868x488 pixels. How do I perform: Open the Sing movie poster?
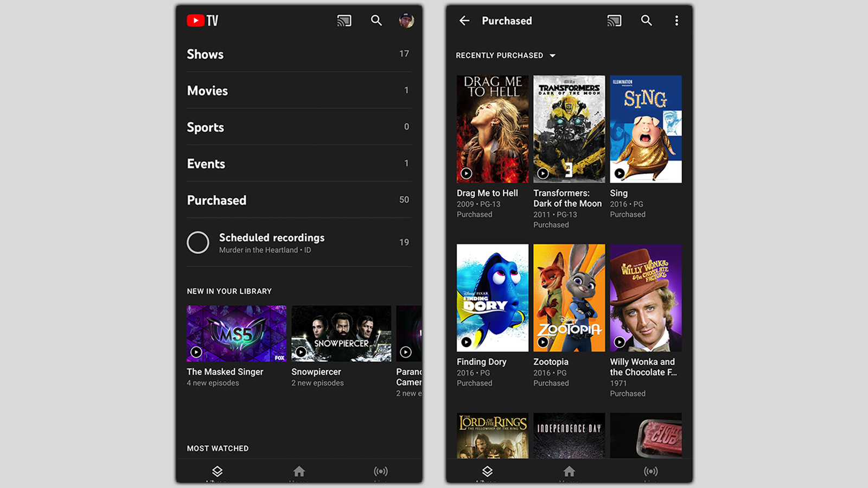[646, 129]
